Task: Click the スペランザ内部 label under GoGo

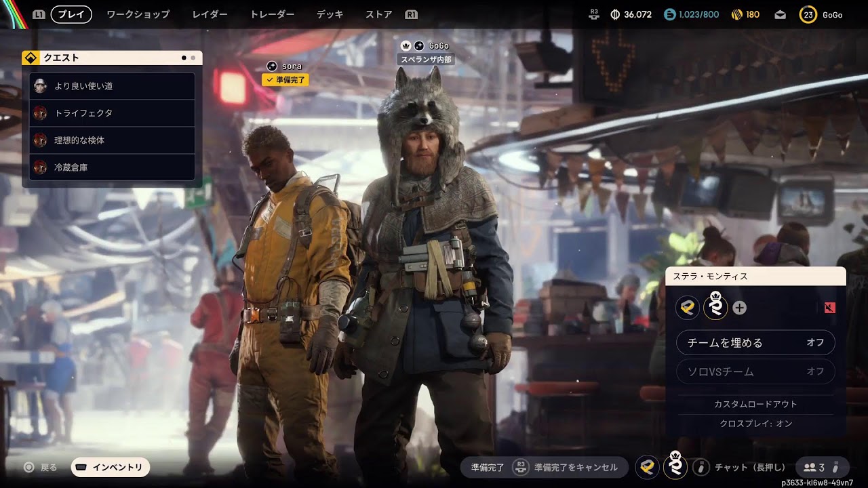Action: point(426,60)
